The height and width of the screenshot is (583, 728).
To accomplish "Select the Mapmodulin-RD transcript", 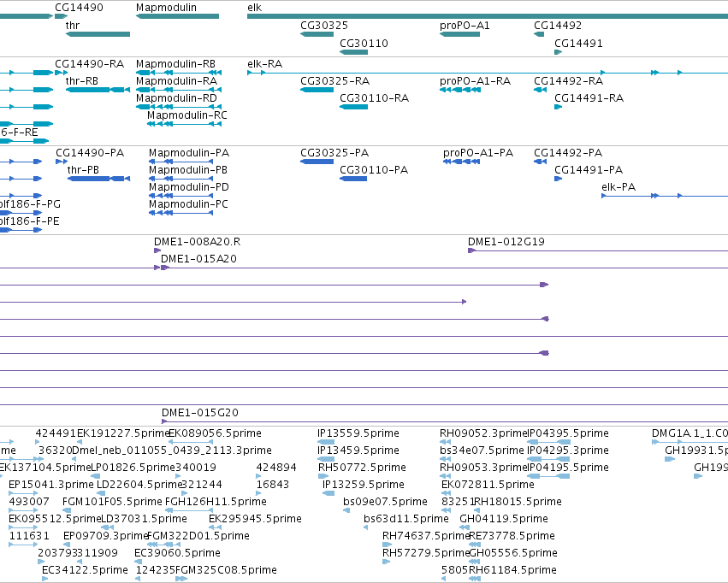I will tap(176, 97).
